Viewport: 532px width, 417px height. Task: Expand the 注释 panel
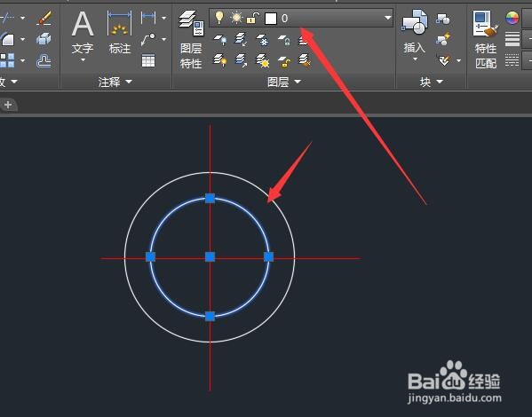pos(115,82)
